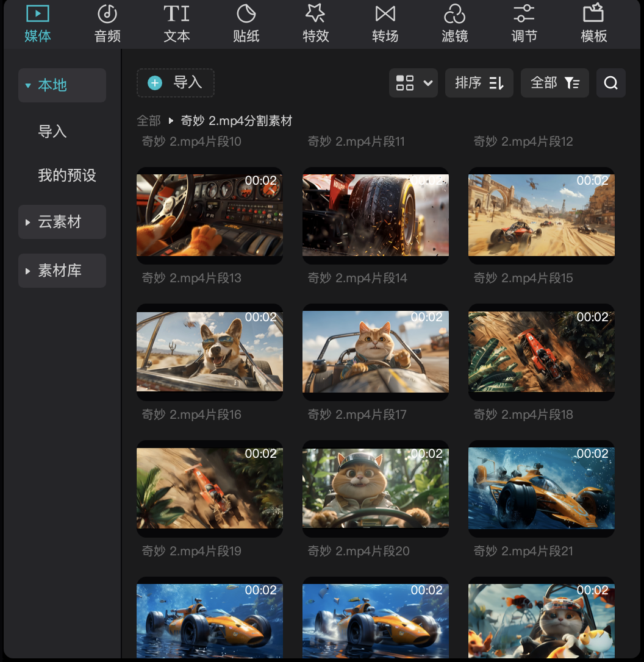Click the 排序 sort toggle

(479, 83)
